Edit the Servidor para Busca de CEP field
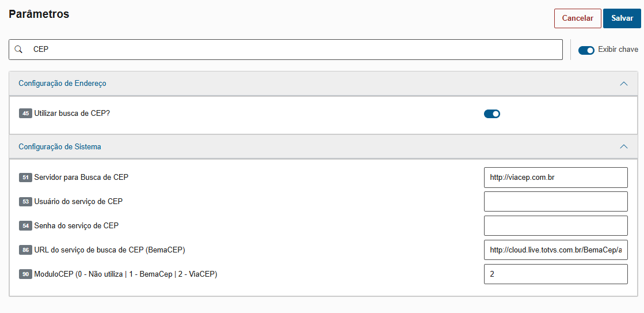Image resolution: width=644 pixels, height=313 pixels. (555, 178)
